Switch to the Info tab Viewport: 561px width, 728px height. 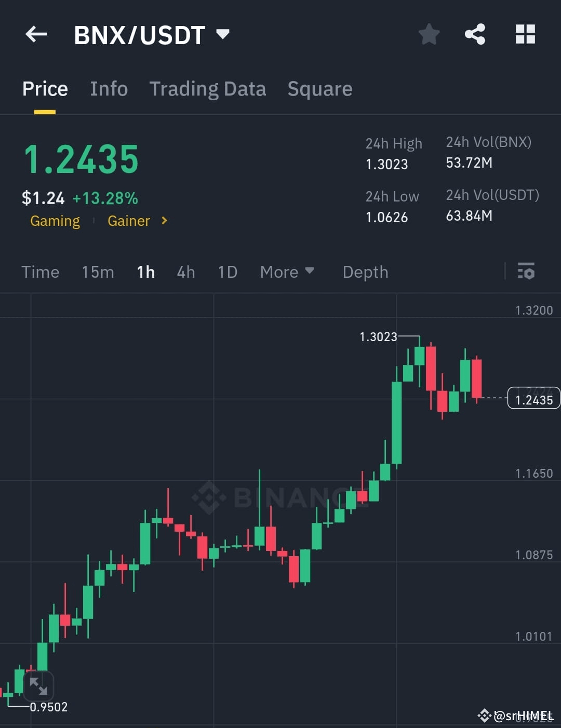(109, 89)
